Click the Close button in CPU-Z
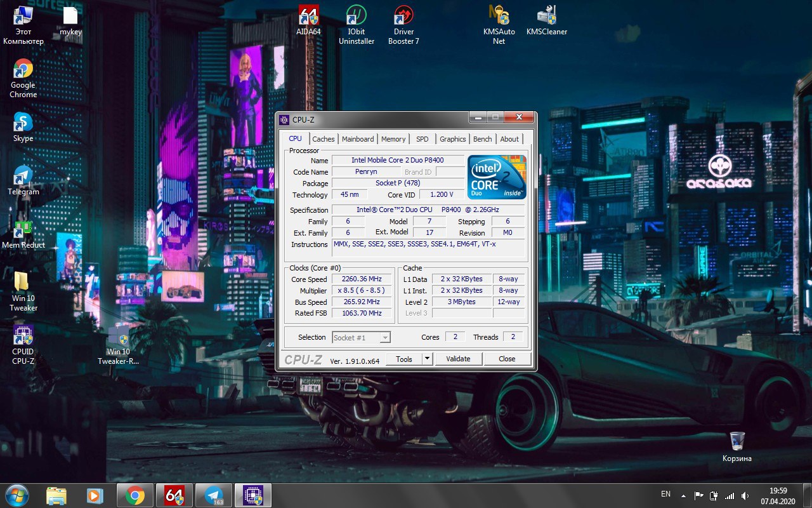This screenshot has height=508, width=812. [507, 359]
